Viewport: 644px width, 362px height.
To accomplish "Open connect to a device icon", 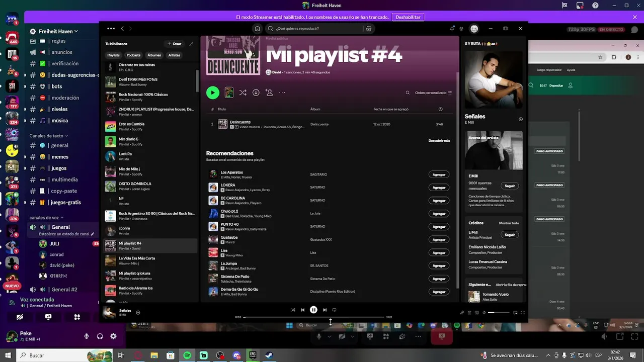I will pyautogui.click(x=477, y=312).
